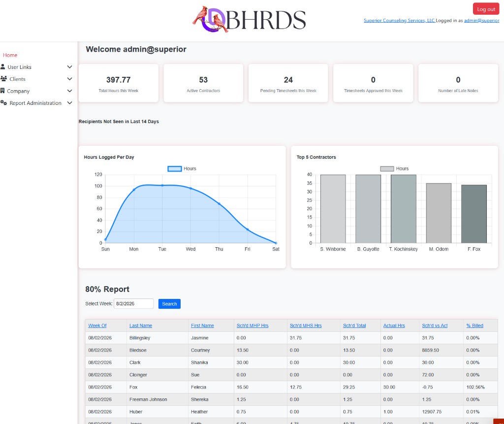Click Timesheets Approved this Week card
504x424 pixels.
373,83
